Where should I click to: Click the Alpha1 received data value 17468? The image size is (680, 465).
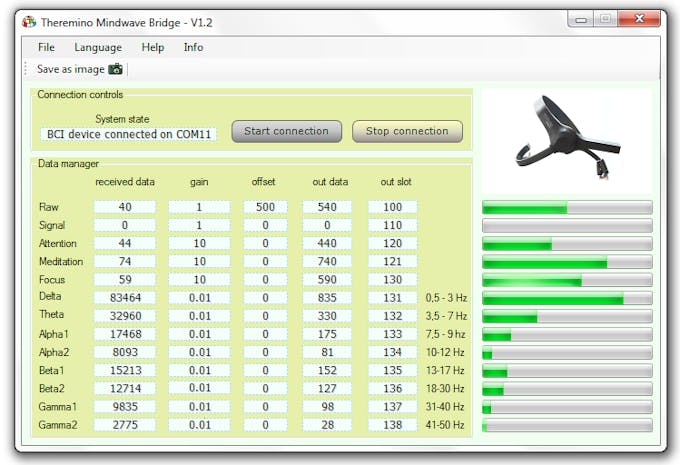[125, 334]
